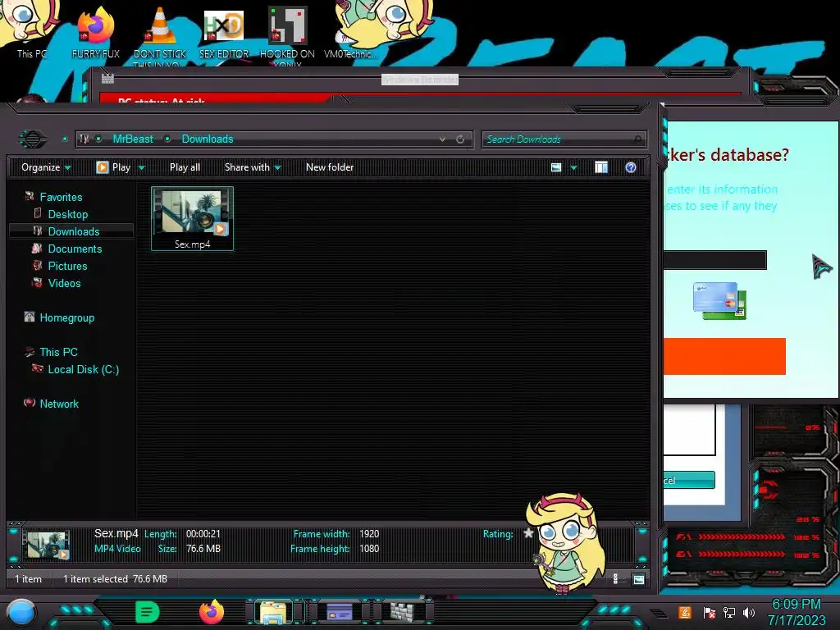Click the magnifier icon in Search Downloads
The height and width of the screenshot is (630, 840).
637,139
